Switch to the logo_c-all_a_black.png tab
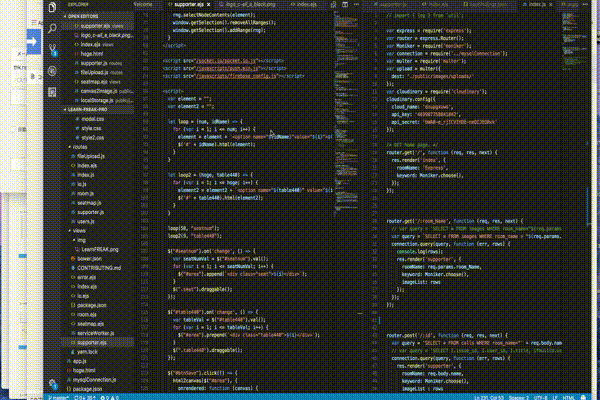This screenshot has width=600, height=400. click(250, 5)
